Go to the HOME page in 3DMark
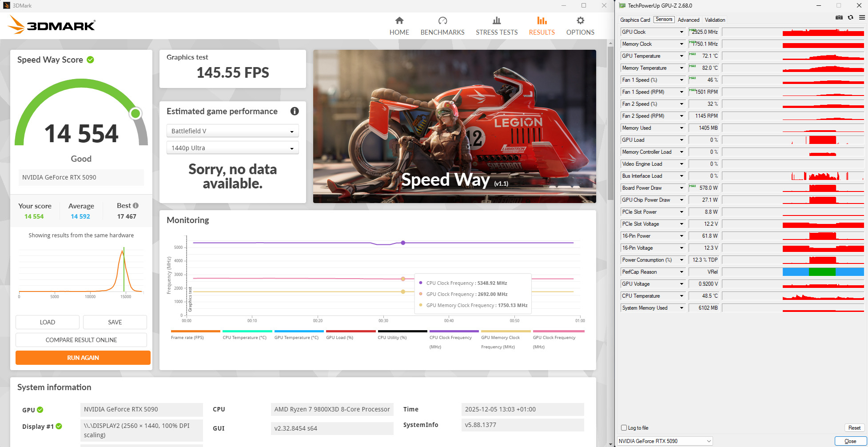This screenshot has height=447, width=868. click(x=399, y=26)
